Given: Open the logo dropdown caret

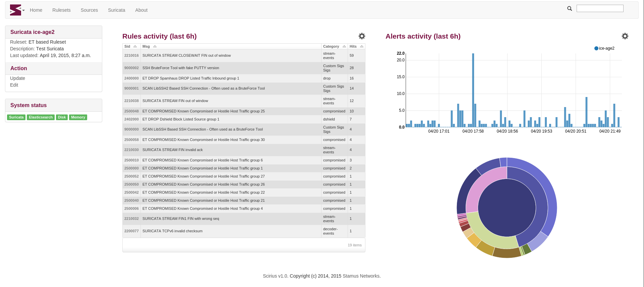Looking at the screenshot, I should coord(23,10).
